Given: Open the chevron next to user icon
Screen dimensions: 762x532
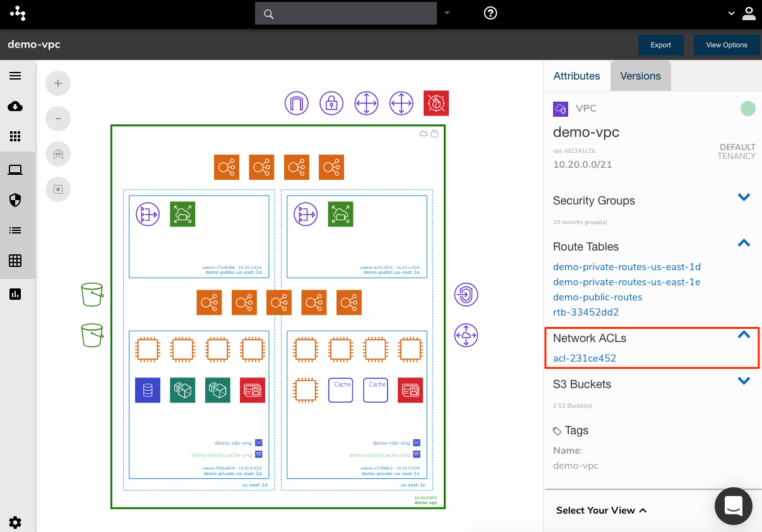Looking at the screenshot, I should pos(732,13).
